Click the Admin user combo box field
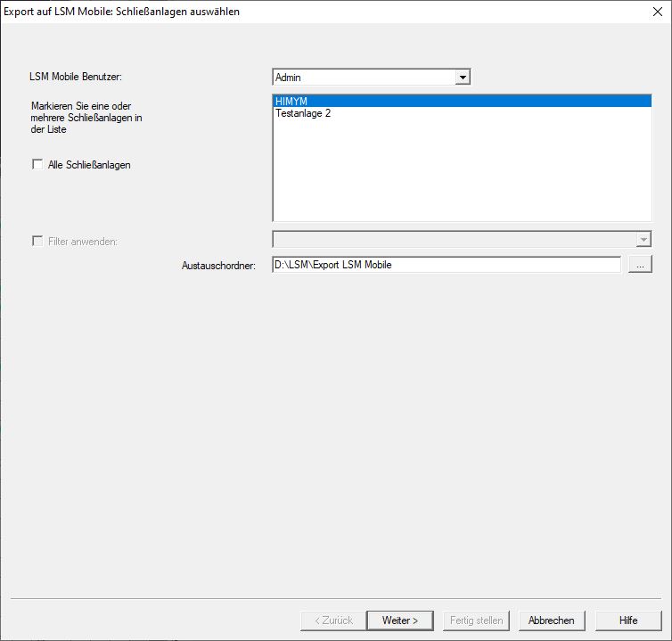The width and height of the screenshot is (672, 641). (363, 78)
